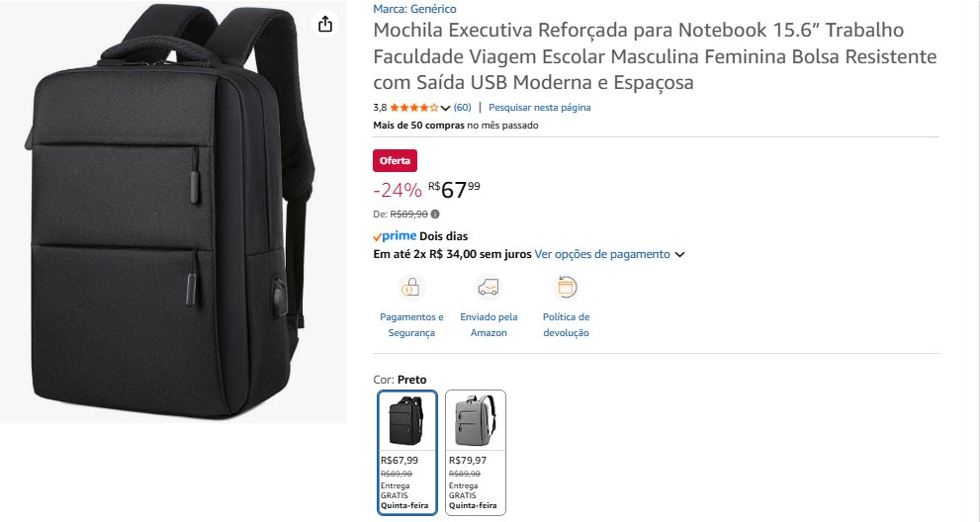Open the Política de devolução text link
Image resolution: width=980 pixels, height=522 pixels.
567,325
